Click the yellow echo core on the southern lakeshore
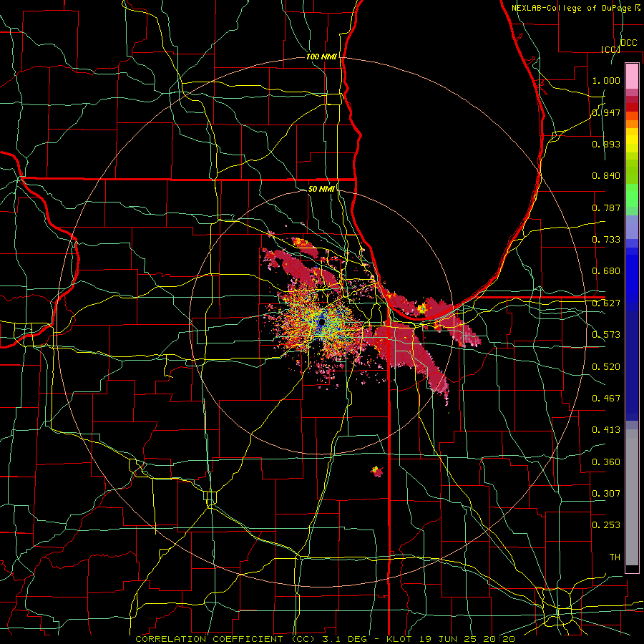Image resolution: width=644 pixels, height=644 pixels. pos(421,308)
